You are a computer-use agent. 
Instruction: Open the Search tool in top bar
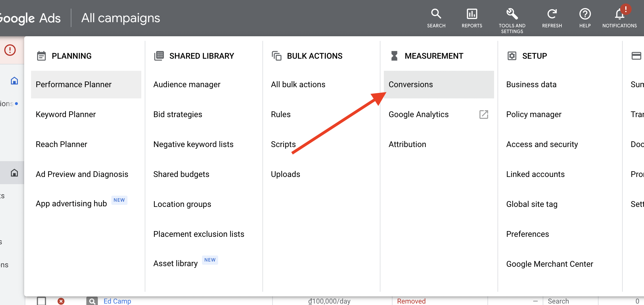point(436,18)
